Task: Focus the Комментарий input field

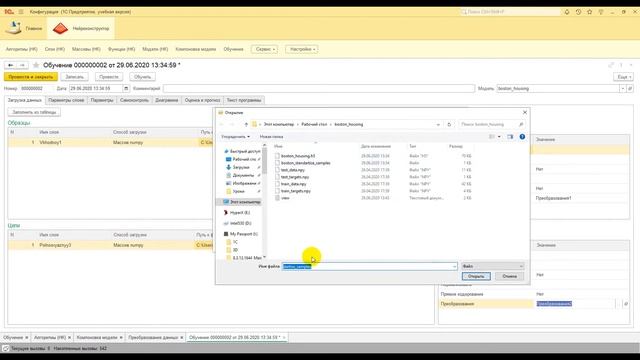Action: pos(319,89)
